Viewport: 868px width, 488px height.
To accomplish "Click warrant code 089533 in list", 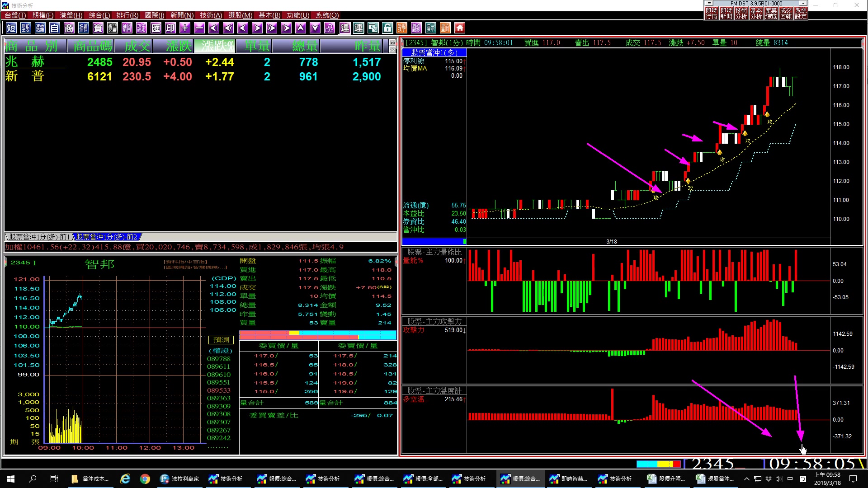I will 219,390.
